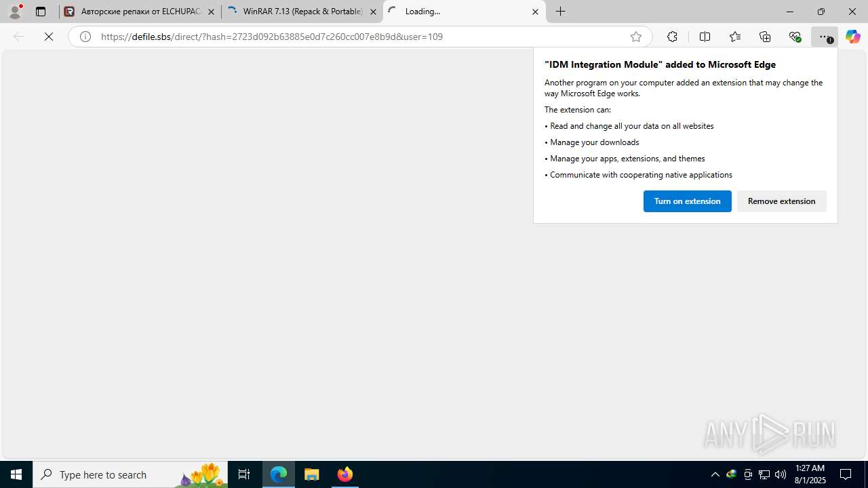Screen dimensions: 868x488
Task: Click the defile.sbs address bar
Action: [359, 37]
